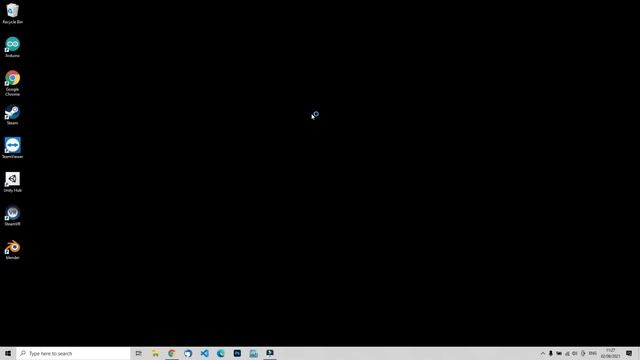Select the Unity Hub desktop shortcut

[x=12, y=182]
